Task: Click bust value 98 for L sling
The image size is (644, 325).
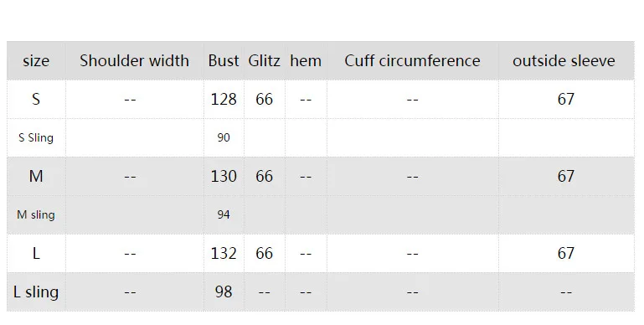Action: pos(224,291)
